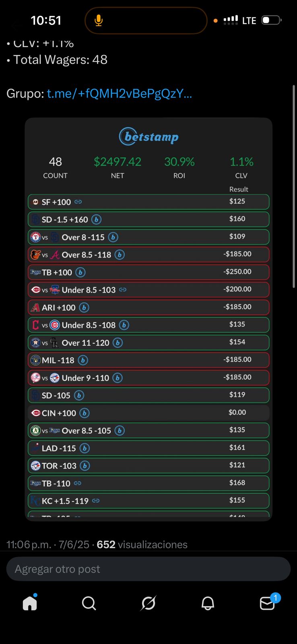
Task: Tap the chain link icon on KC +1.5 -119
Action: [x=95, y=501]
